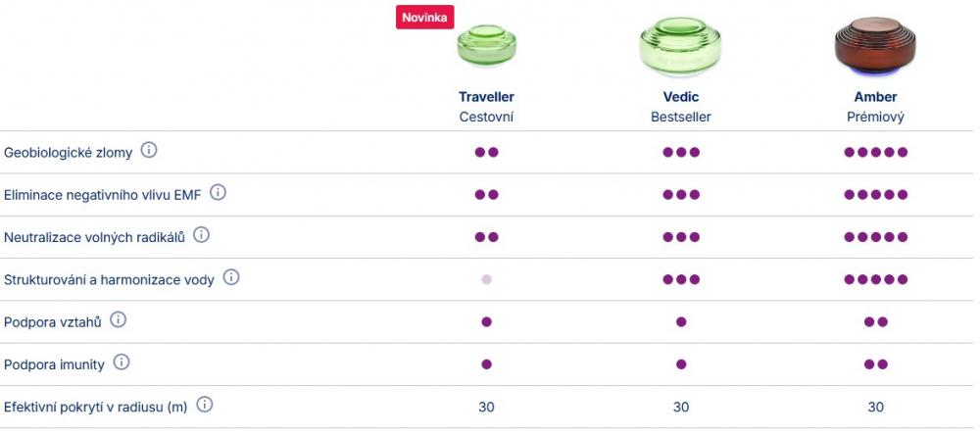Viewport: 980px width, 435px height.
Task: Show Podpora imunity info tooltip icon
Action: 122,362
